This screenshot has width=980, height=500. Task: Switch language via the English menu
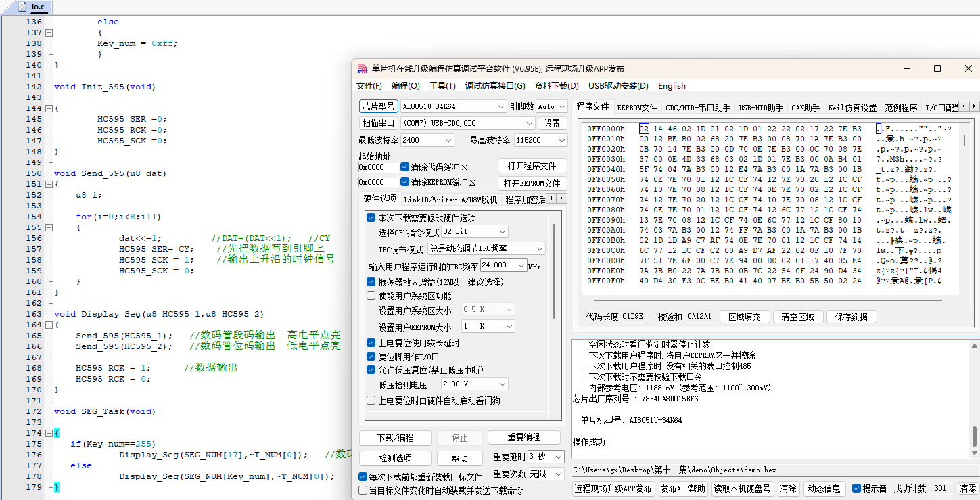[672, 86]
